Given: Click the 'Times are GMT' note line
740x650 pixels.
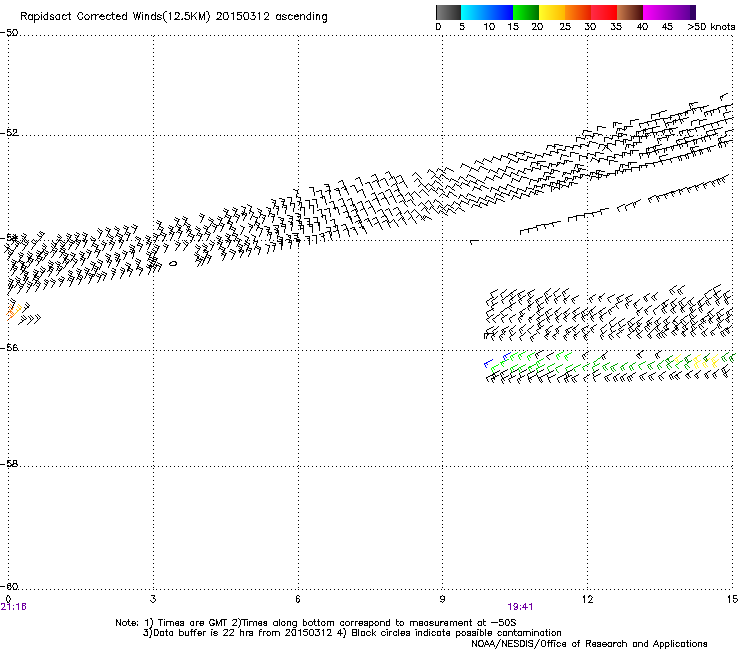Looking at the screenshot, I should pyautogui.click(x=316, y=623).
